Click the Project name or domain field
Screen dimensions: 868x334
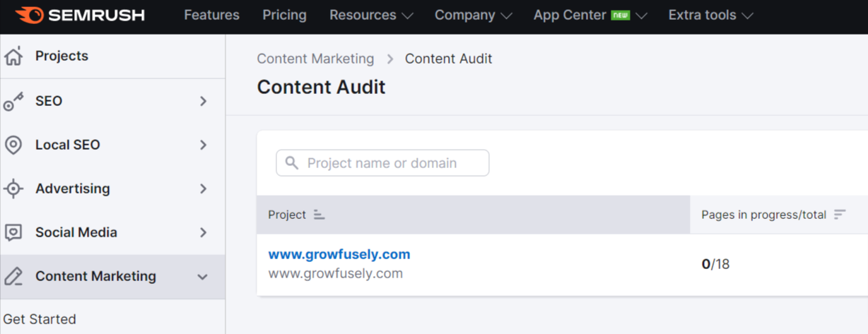(x=382, y=163)
